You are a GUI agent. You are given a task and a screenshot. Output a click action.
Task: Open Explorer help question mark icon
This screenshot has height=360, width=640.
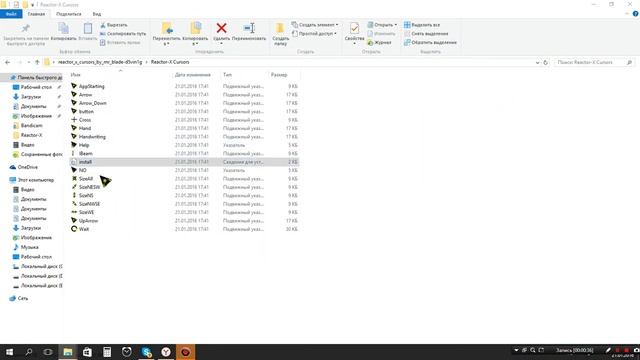pos(635,14)
